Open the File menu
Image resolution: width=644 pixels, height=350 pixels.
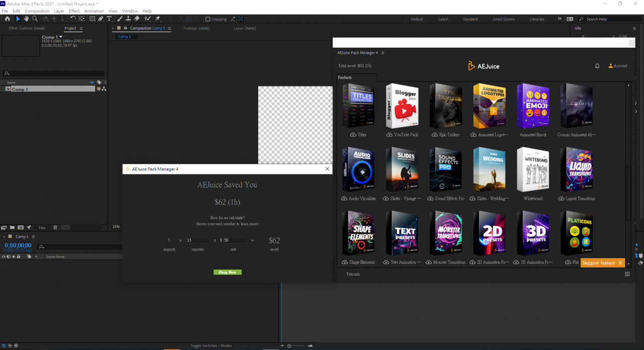(x=5, y=11)
